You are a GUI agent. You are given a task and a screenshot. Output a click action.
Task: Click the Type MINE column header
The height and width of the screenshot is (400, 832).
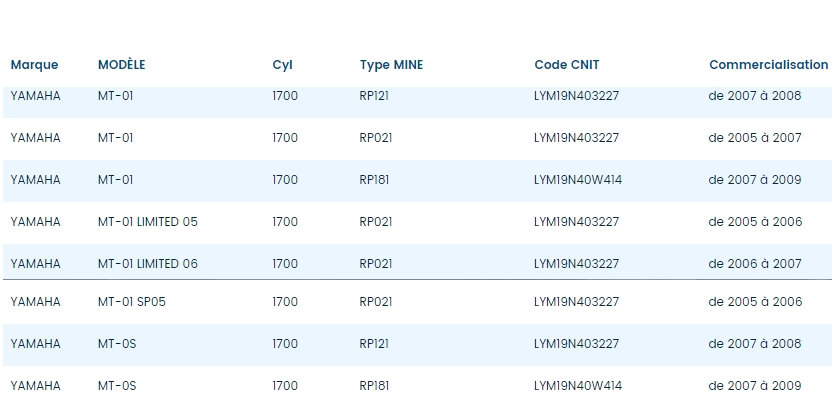click(x=391, y=65)
